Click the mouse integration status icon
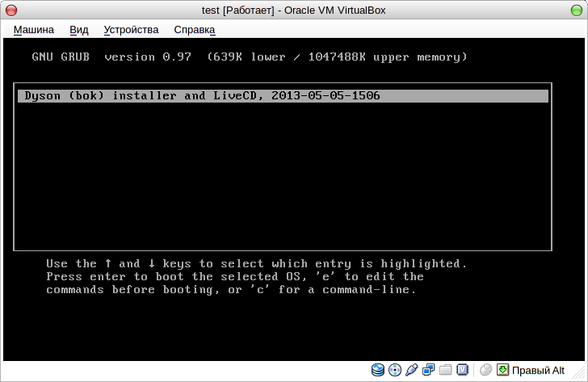Image resolution: width=588 pixels, height=382 pixels. [485, 370]
